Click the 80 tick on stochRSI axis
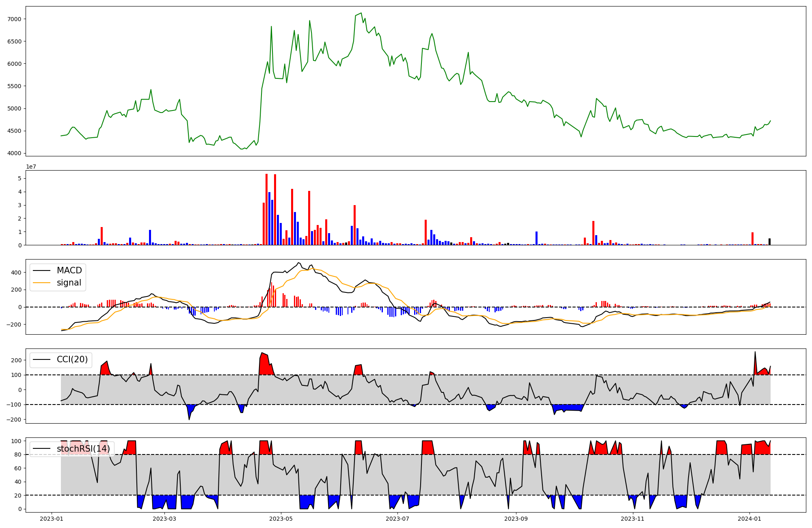 pos(18,454)
